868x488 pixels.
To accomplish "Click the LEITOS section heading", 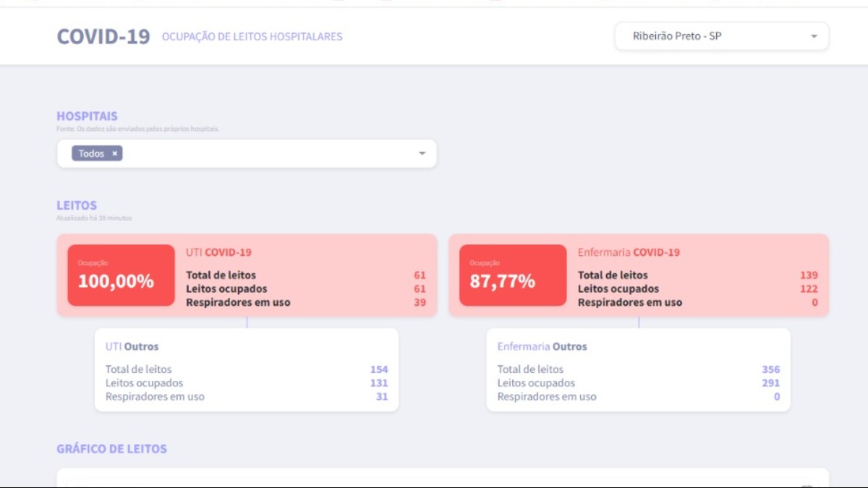I will (x=77, y=205).
